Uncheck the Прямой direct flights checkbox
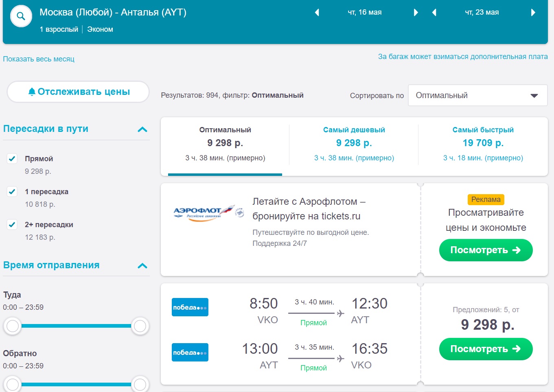This screenshot has height=392, width=554. tap(12, 159)
